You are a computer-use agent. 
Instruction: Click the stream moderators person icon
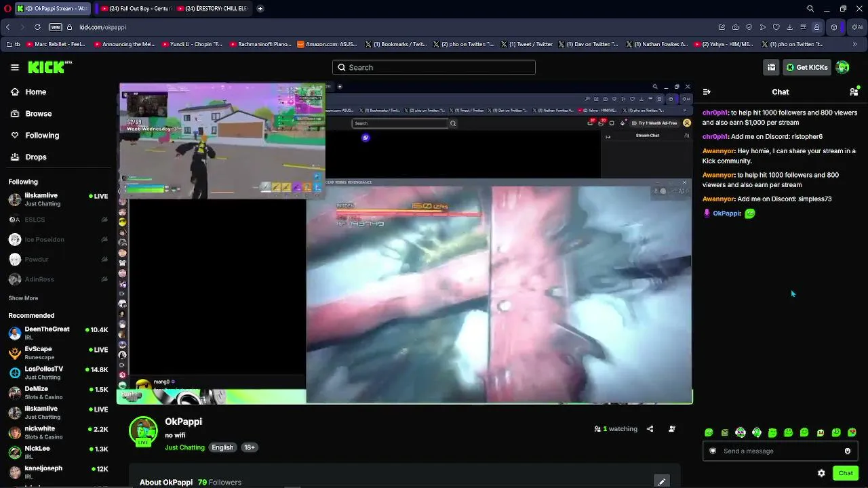(x=672, y=429)
